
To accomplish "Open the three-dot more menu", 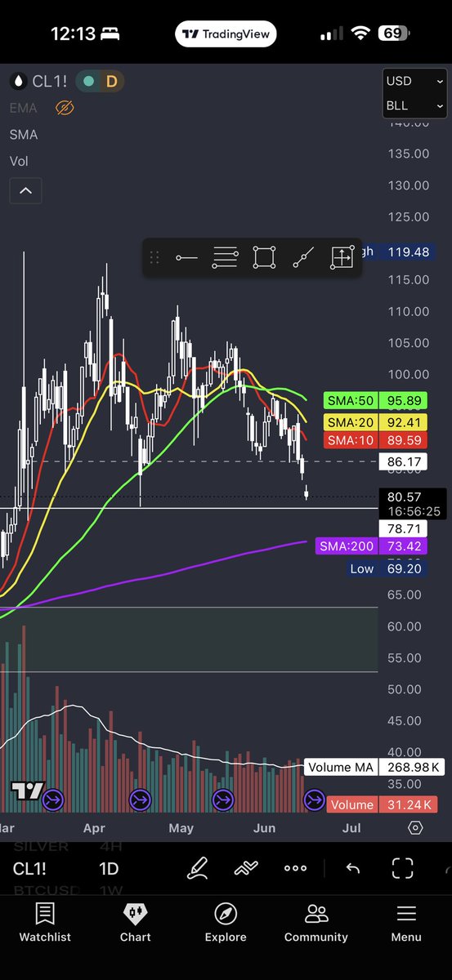I will click(x=295, y=868).
